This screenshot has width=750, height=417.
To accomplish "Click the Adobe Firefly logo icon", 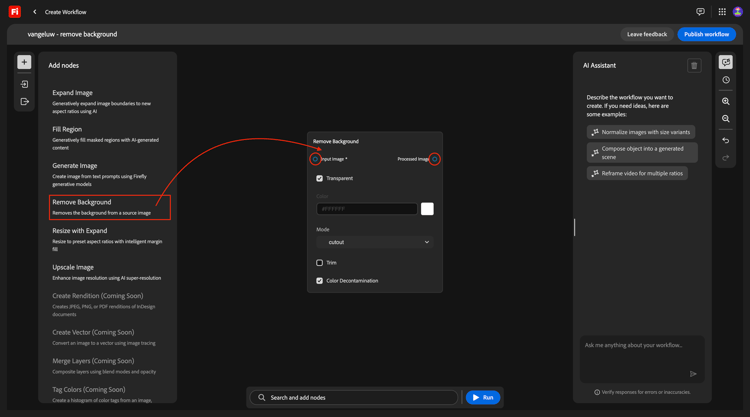I will (x=15, y=11).
